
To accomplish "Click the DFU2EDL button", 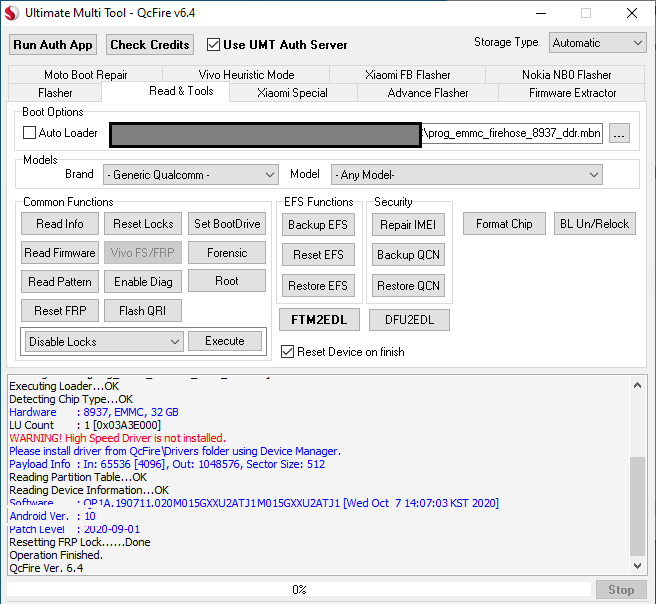I will [409, 320].
